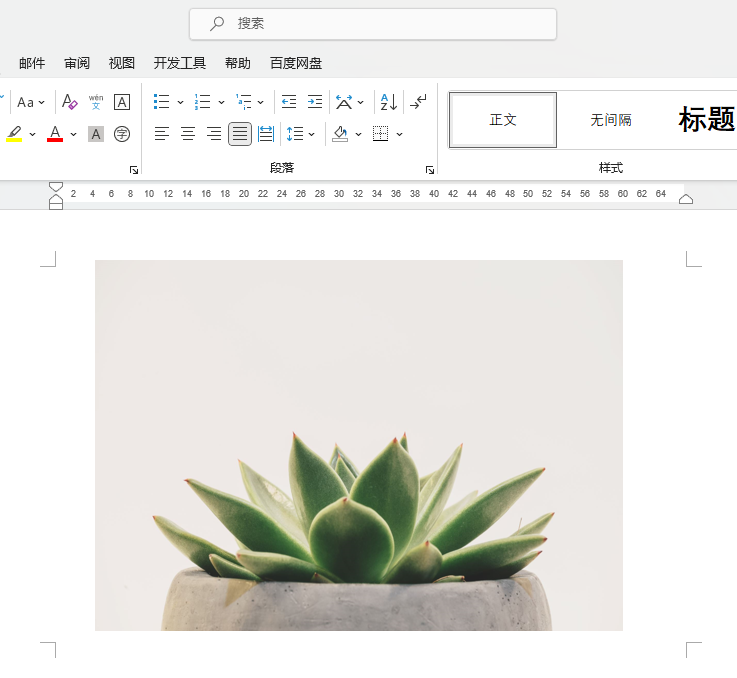This screenshot has width=737, height=678.
Task: Apply multilevel list
Action: coord(244,102)
